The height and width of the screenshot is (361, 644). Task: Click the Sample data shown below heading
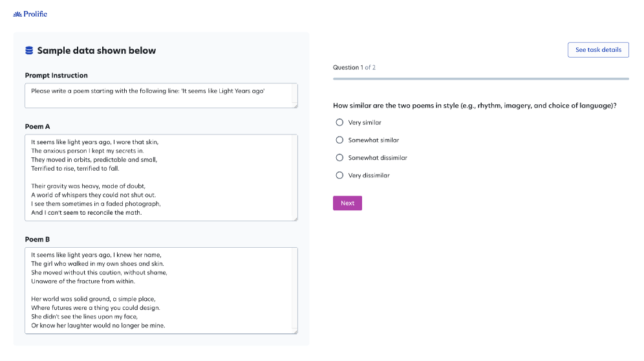click(x=96, y=50)
